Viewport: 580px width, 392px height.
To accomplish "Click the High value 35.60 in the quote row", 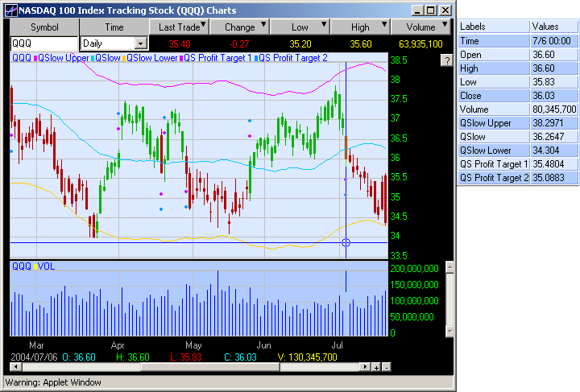I will point(361,44).
